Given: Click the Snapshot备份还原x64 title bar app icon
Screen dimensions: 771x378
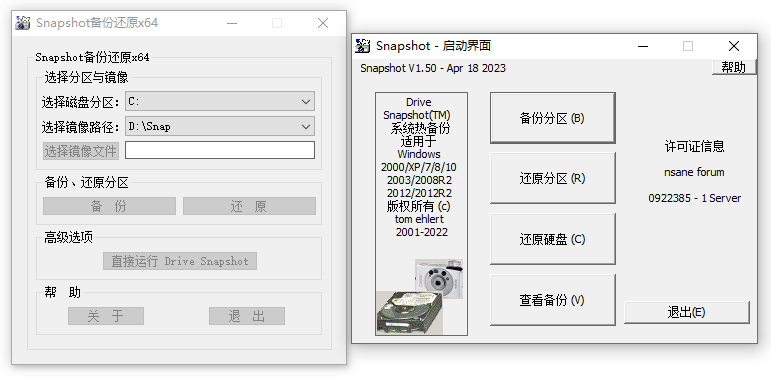Looking at the screenshot, I should click(x=23, y=23).
